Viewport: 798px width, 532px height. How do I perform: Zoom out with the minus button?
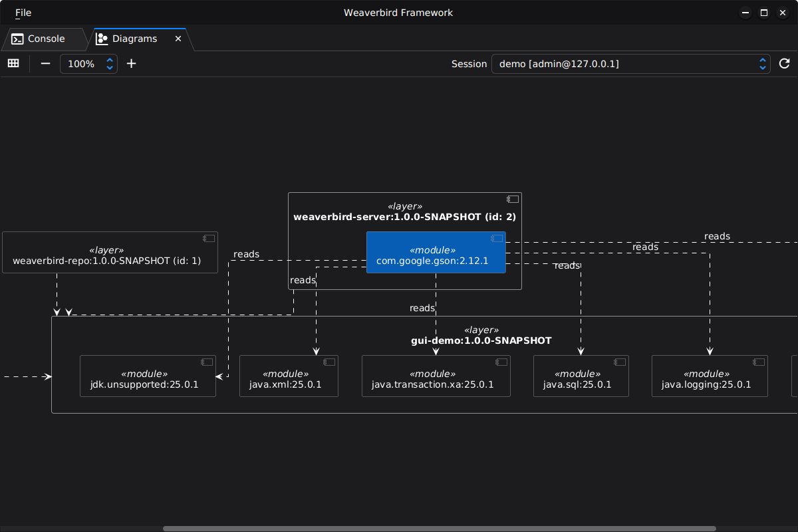(x=45, y=63)
